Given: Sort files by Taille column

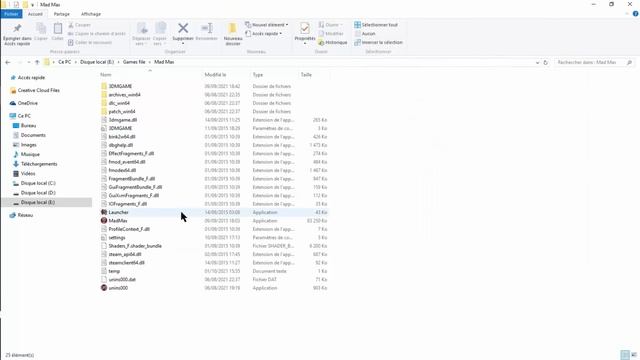Looking at the screenshot, I should coord(306,75).
